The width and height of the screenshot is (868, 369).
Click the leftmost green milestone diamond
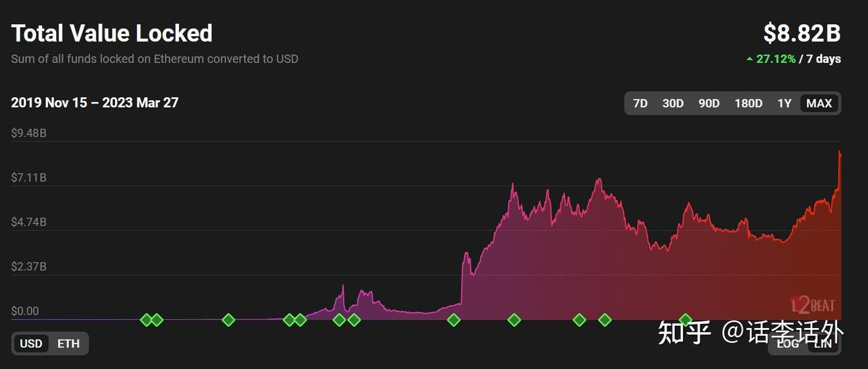tap(146, 320)
